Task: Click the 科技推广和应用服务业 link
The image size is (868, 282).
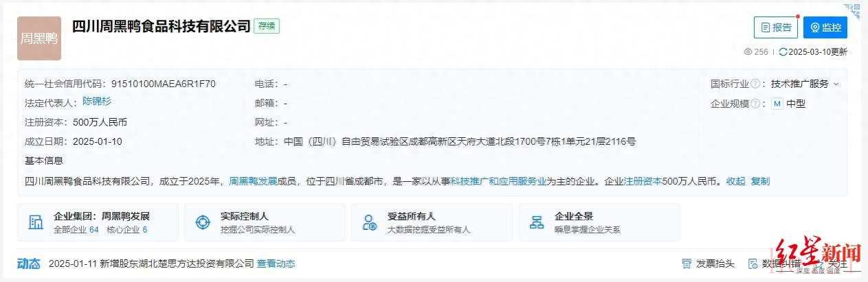Action: [x=498, y=181]
